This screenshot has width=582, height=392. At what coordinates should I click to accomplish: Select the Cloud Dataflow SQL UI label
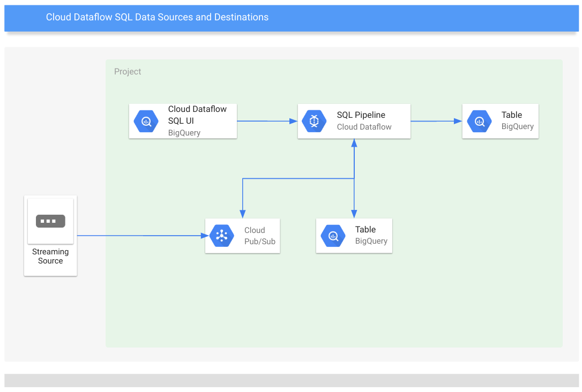[x=197, y=115]
